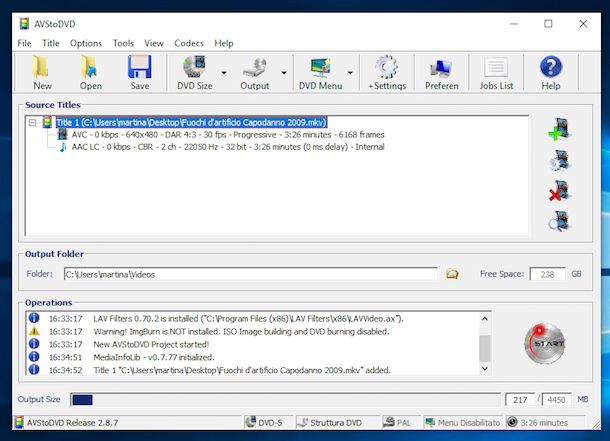Click the 'Title 1 ... added' log line
The image size is (610, 441).
(242, 370)
